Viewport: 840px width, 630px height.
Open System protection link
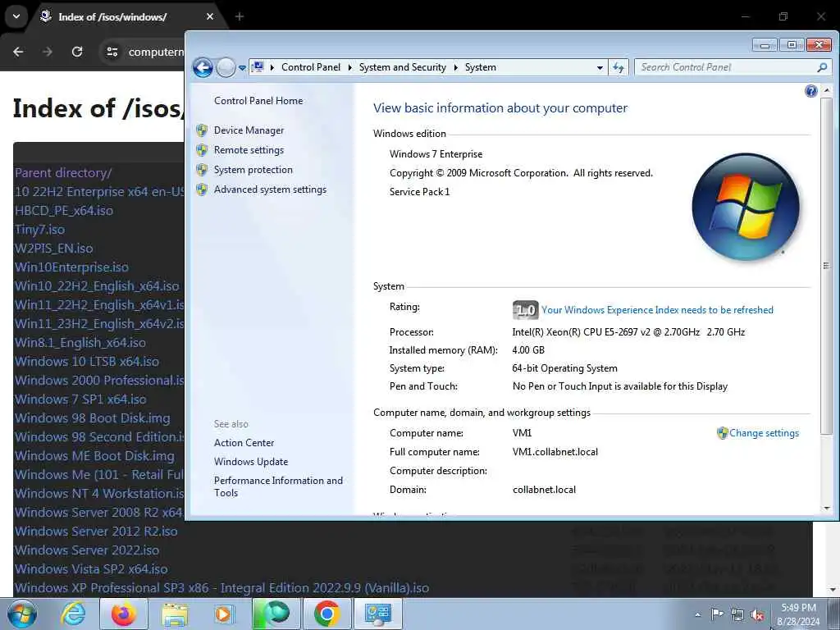tap(253, 170)
